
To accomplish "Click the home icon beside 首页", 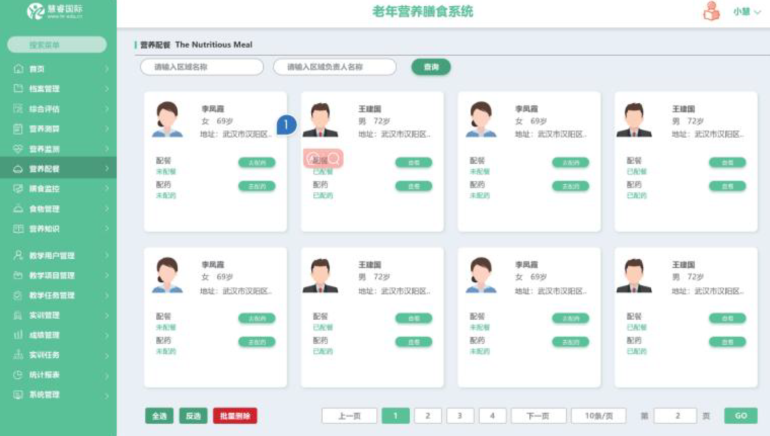I will point(18,69).
